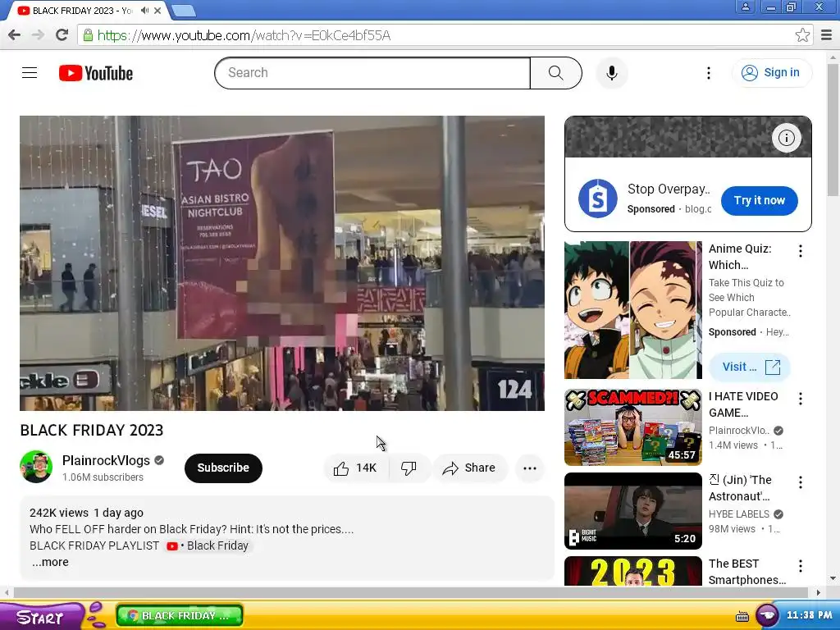
Task: Click the 242K views text
Action: [x=59, y=513]
